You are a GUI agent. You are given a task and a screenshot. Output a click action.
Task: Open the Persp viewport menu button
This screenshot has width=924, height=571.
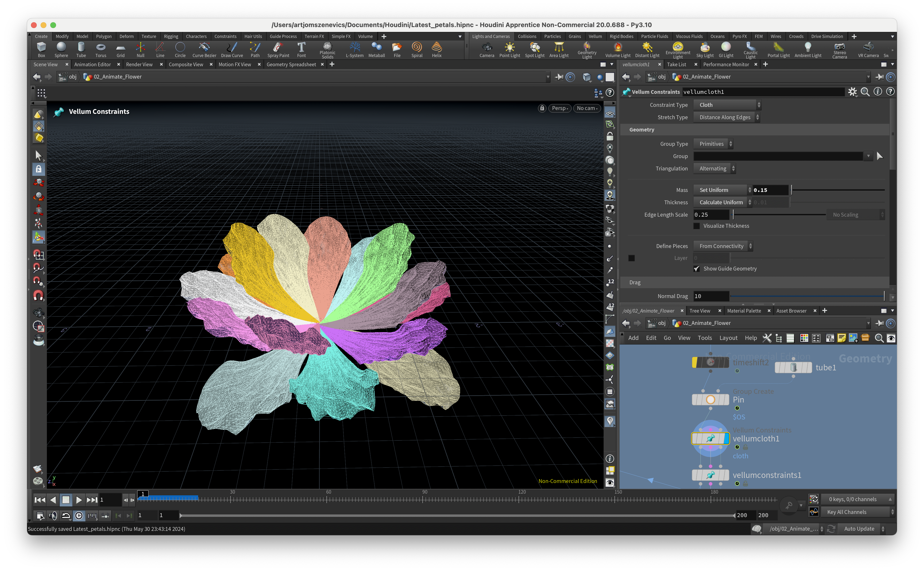point(559,108)
